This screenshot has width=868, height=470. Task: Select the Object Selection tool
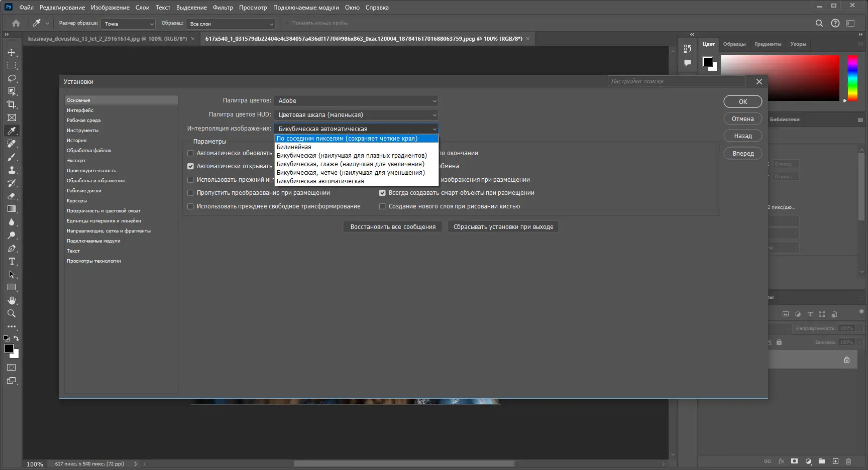point(12,91)
